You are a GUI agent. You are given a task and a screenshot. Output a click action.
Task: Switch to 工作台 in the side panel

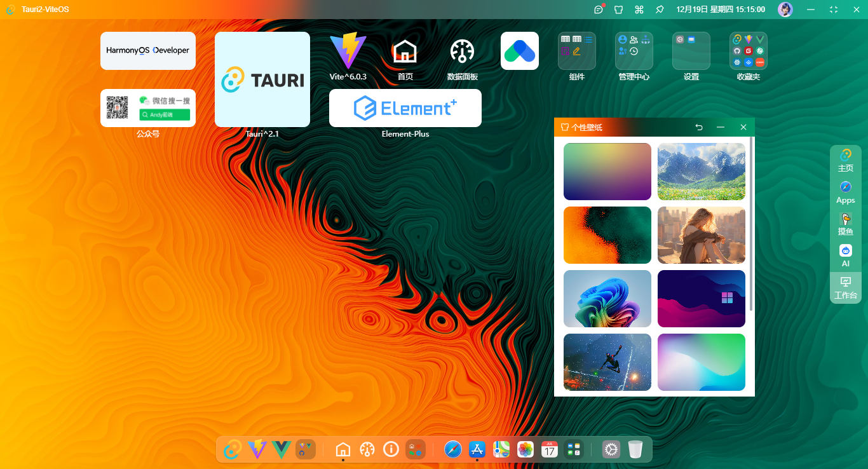[846, 288]
